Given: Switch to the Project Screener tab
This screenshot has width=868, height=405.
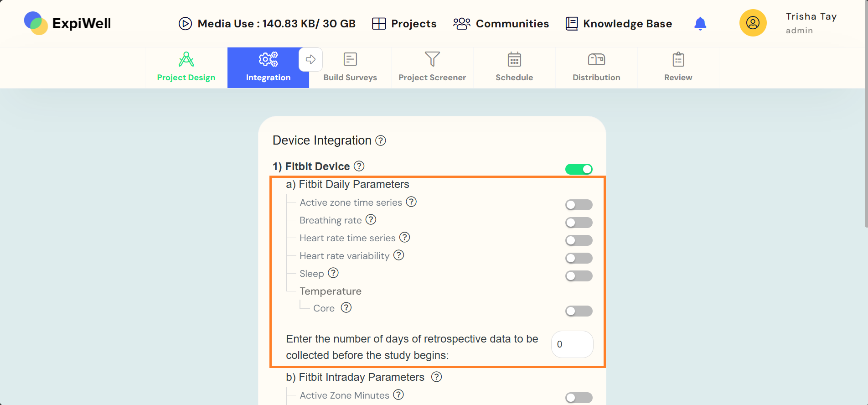Looking at the screenshot, I should [x=432, y=67].
